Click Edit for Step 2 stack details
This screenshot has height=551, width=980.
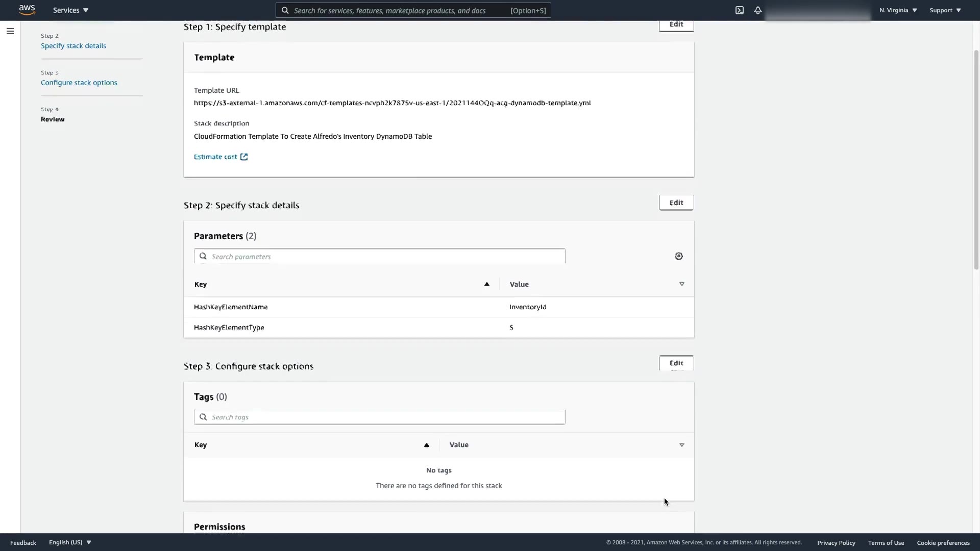[676, 203]
